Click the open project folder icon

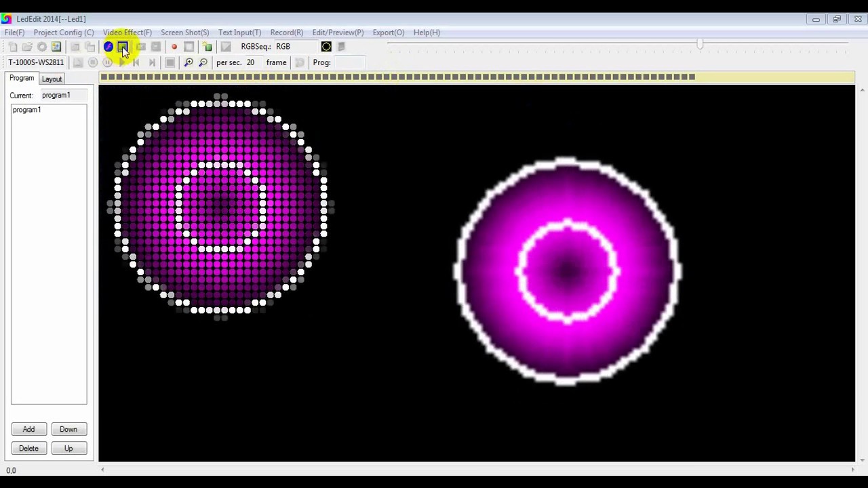27,47
